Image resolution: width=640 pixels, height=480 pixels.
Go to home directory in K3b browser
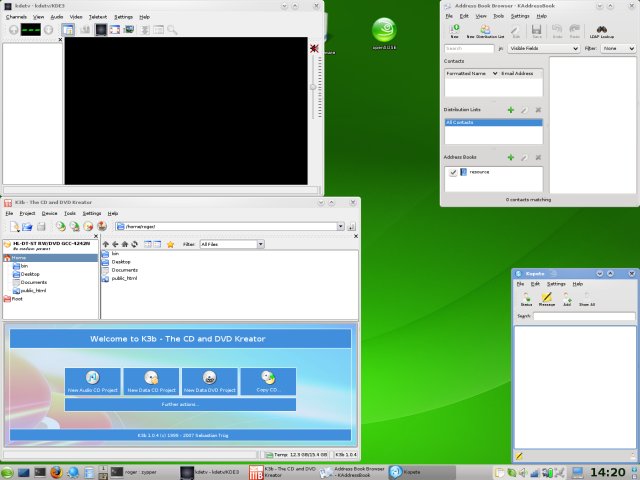point(124,244)
